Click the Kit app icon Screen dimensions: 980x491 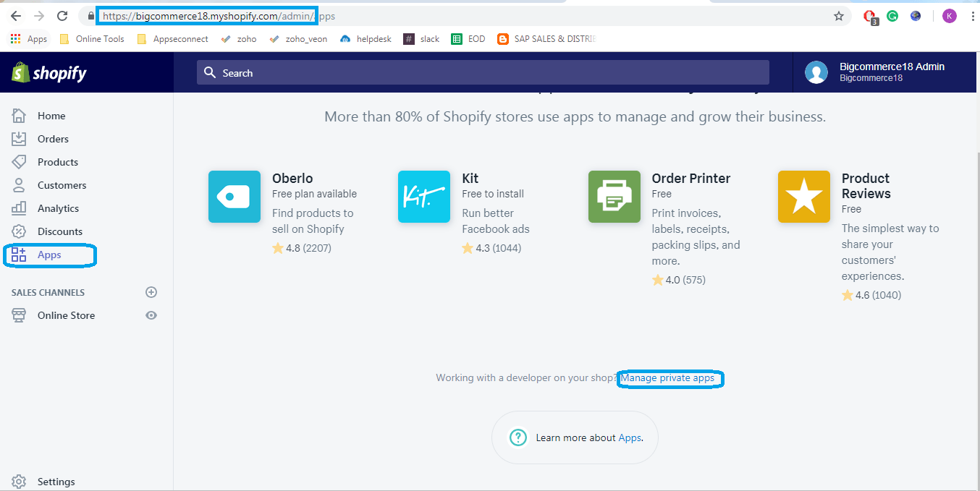pos(424,197)
